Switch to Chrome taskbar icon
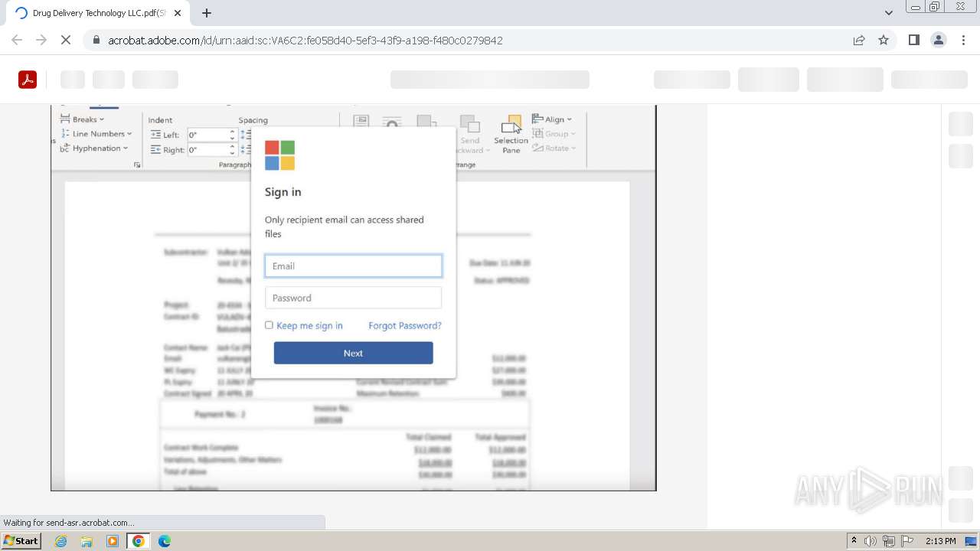Image resolution: width=980 pixels, height=551 pixels. [139, 541]
